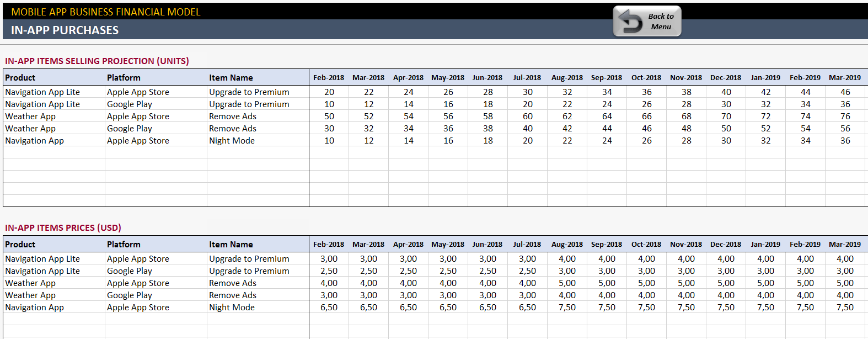The width and height of the screenshot is (868, 339).
Task: Click Aug-2018 price 5,00 for Weather App Apple
Action: 567,283
